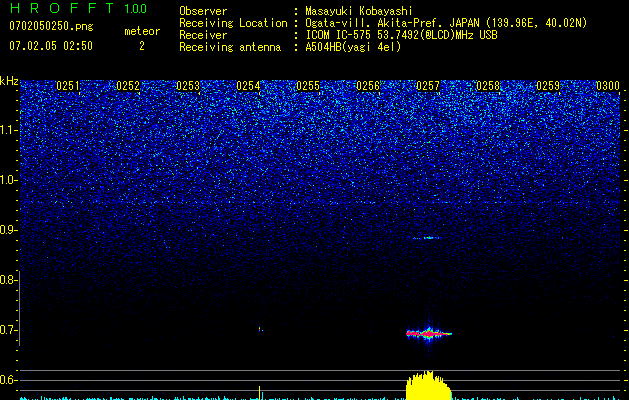629x400 pixels.
Task: Click frequency axis label 1.1
Action: point(9,130)
